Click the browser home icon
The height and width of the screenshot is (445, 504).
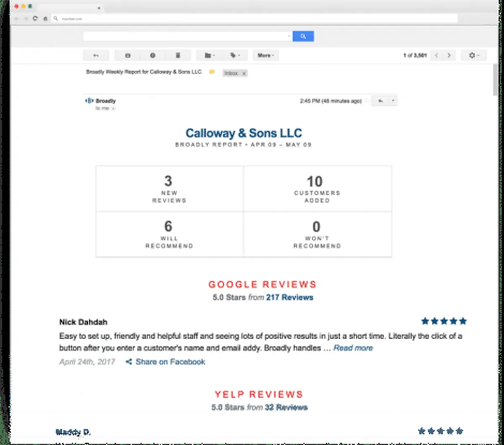(45, 18)
